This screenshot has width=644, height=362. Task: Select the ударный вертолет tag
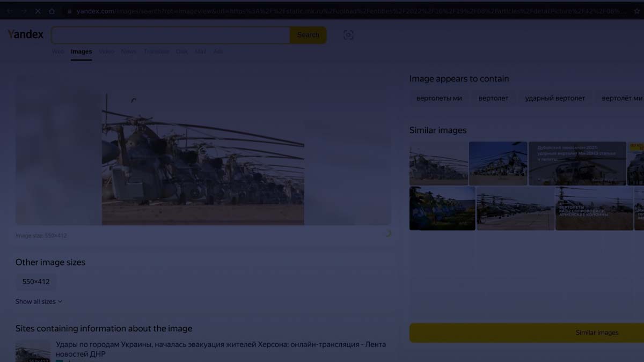555,98
